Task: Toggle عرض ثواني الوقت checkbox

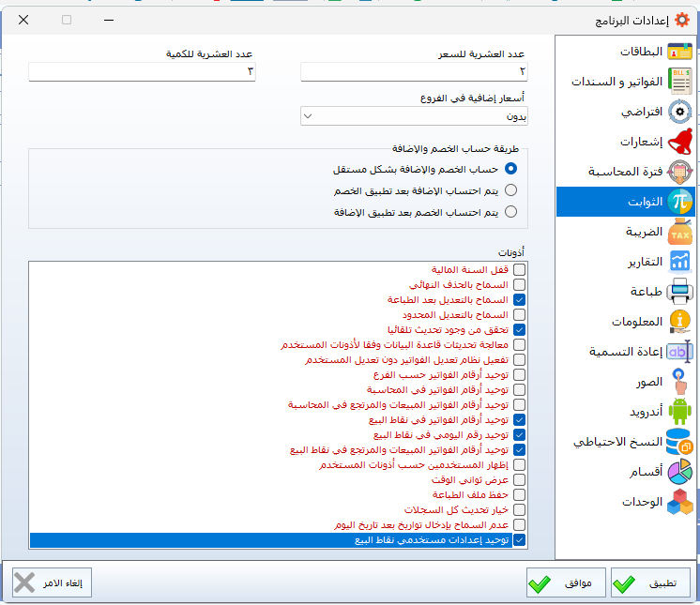Action: 519,480
